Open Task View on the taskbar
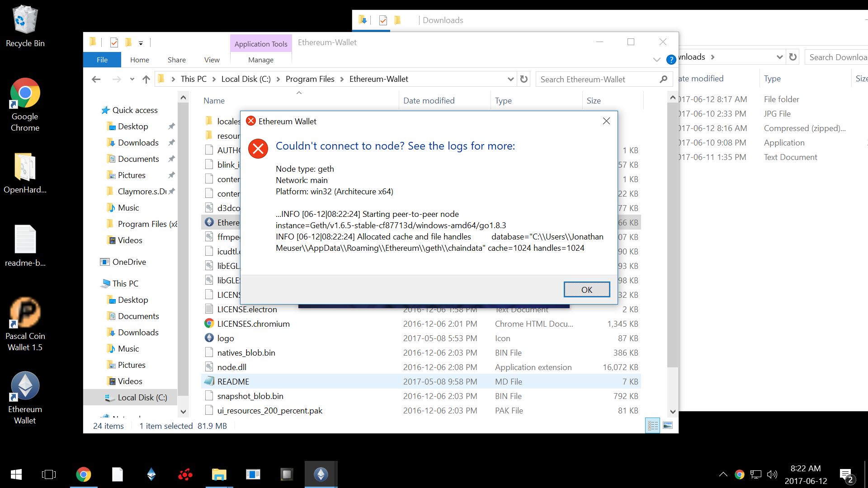This screenshot has width=868, height=488. (49, 474)
